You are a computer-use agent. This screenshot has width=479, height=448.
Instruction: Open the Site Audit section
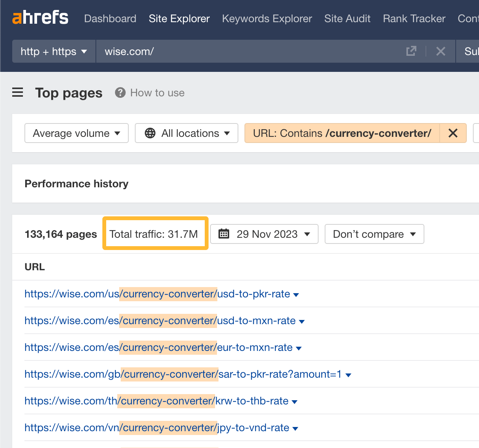coord(347,18)
